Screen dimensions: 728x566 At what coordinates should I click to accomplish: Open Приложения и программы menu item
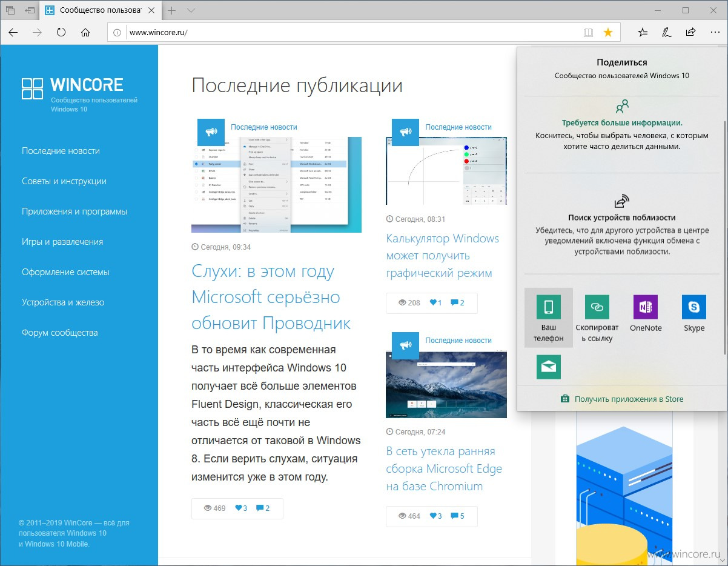click(74, 211)
